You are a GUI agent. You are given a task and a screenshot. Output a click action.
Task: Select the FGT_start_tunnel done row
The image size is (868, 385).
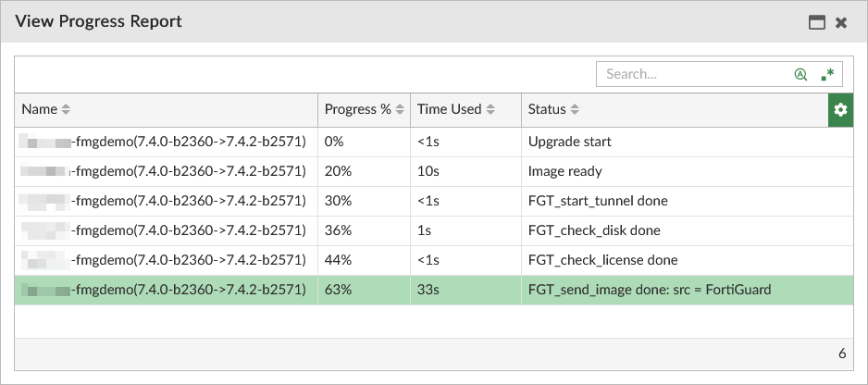pos(597,201)
